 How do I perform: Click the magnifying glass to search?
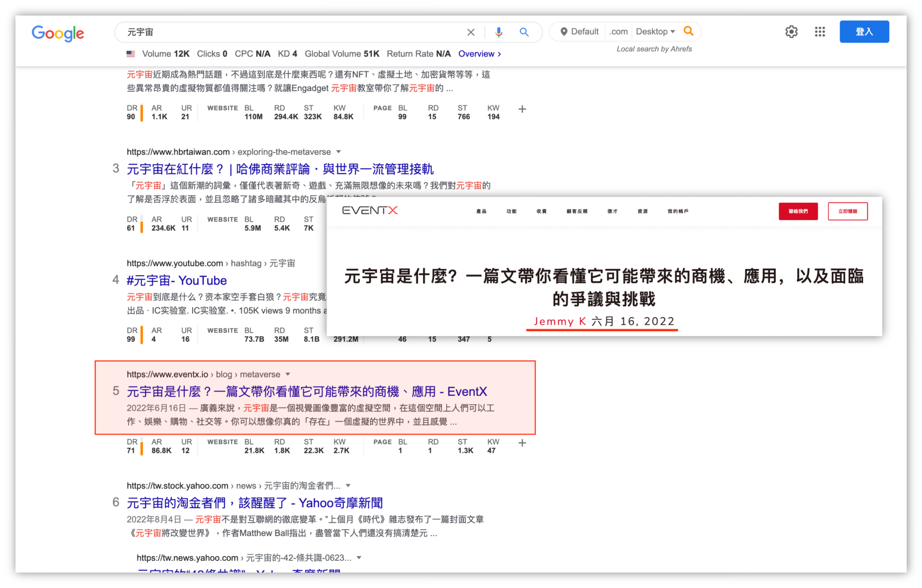click(524, 32)
